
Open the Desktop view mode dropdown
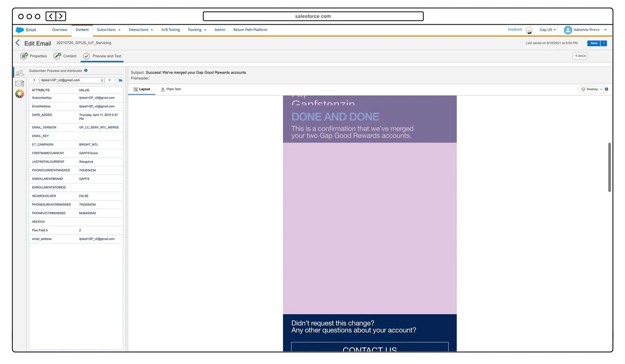(x=591, y=89)
